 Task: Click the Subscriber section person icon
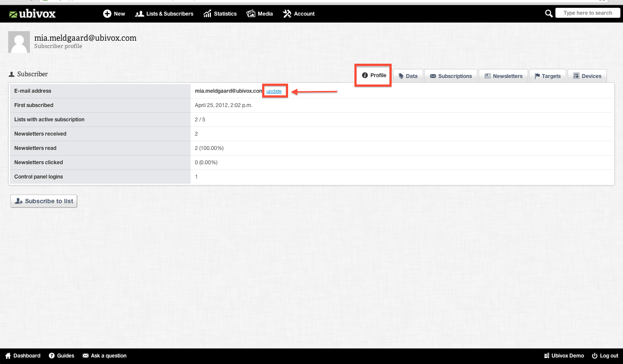tap(12, 75)
